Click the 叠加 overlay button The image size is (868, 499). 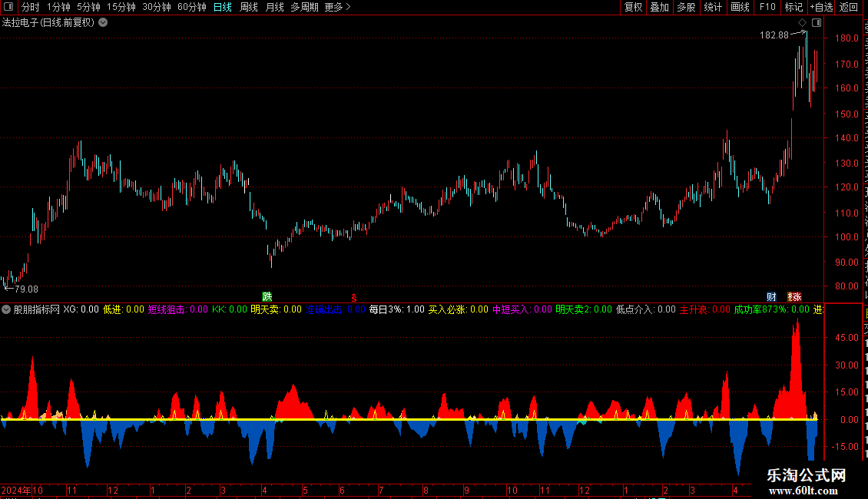tap(659, 7)
